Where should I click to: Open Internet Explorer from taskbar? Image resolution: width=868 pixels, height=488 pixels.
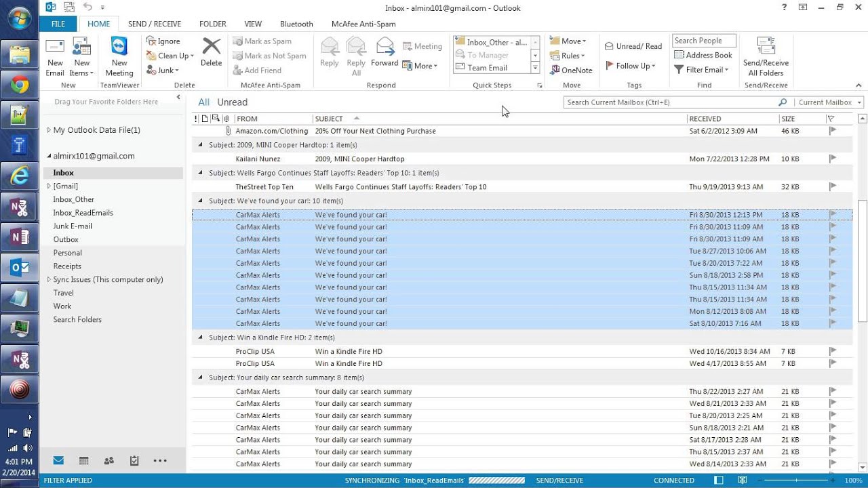[x=19, y=176]
